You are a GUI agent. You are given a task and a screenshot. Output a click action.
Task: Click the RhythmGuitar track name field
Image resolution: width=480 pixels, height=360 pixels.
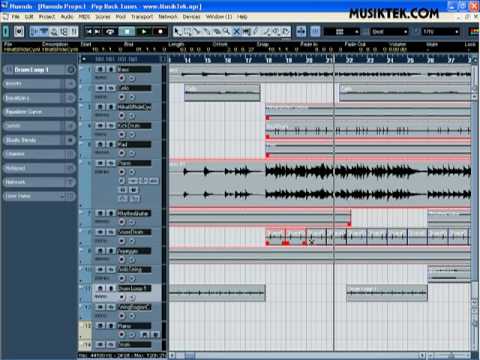134,213
